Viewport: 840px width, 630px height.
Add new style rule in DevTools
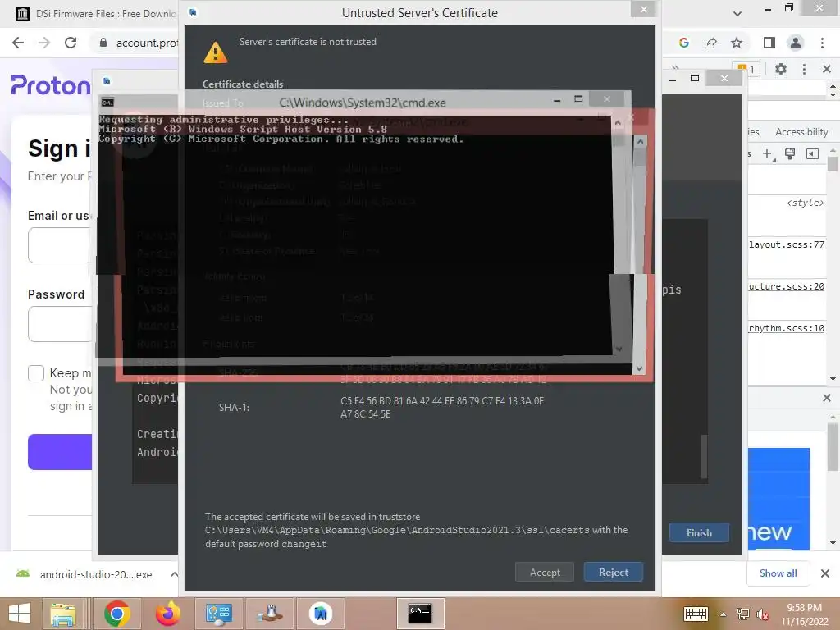[768, 154]
